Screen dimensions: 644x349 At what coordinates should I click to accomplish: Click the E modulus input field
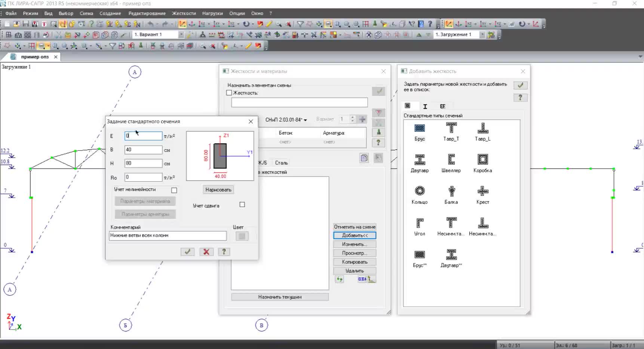click(143, 136)
